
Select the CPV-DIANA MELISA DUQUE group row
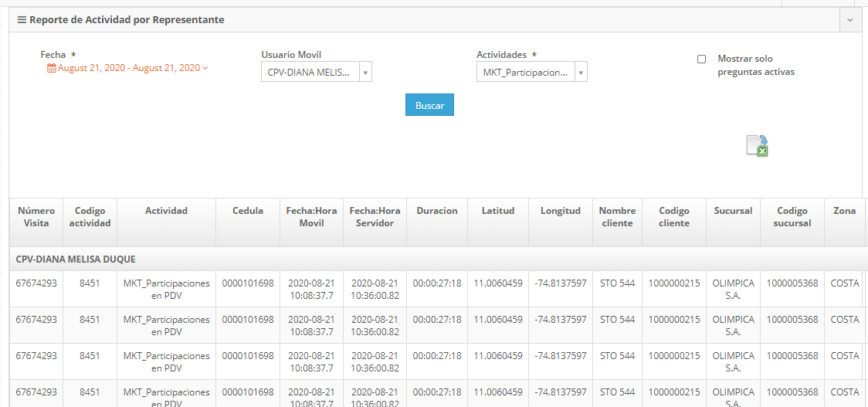point(439,259)
